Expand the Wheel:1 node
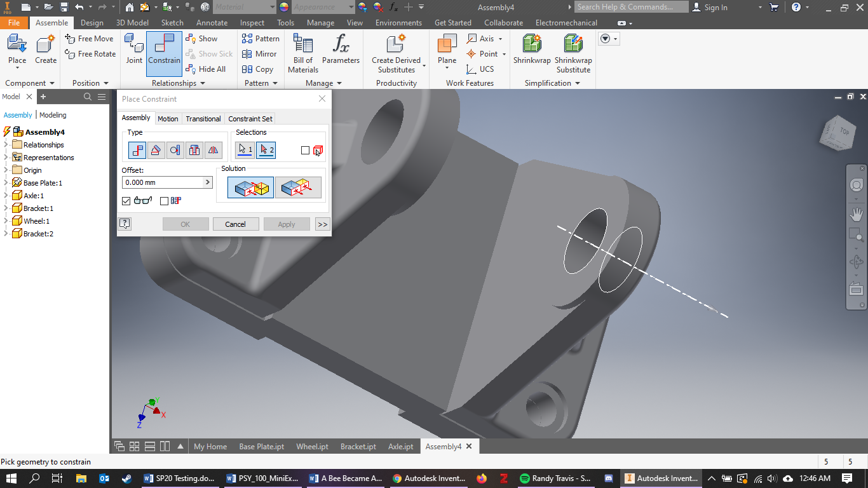868x488 pixels. click(x=6, y=221)
